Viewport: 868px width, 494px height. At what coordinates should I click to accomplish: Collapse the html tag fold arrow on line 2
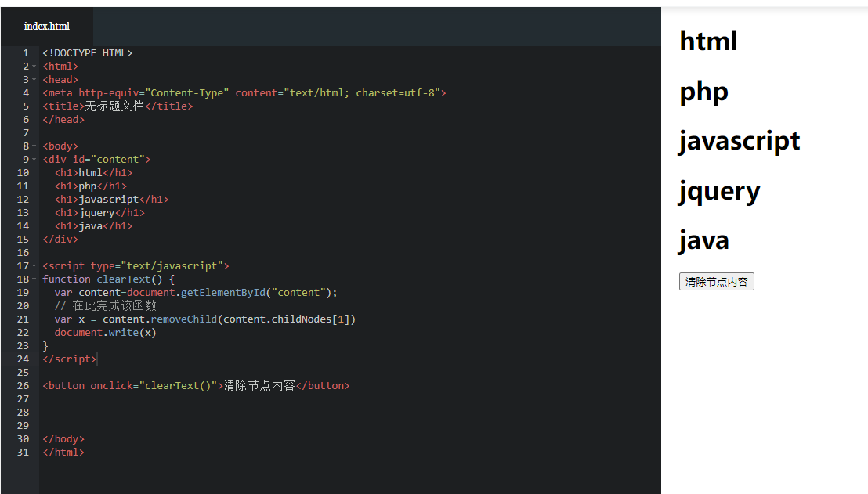pyautogui.click(x=34, y=67)
